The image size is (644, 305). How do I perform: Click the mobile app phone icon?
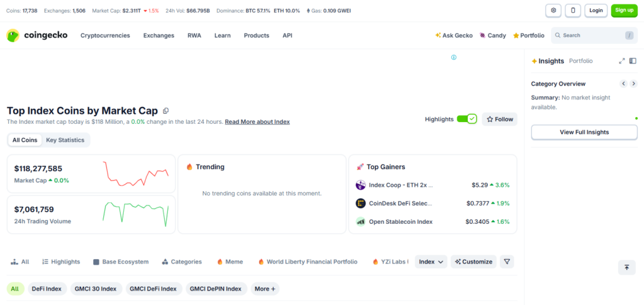click(573, 10)
